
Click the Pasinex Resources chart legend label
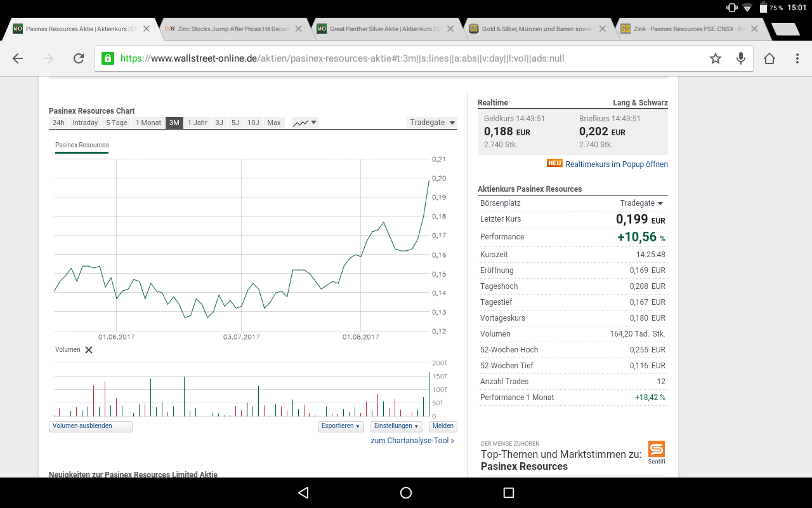(82, 145)
